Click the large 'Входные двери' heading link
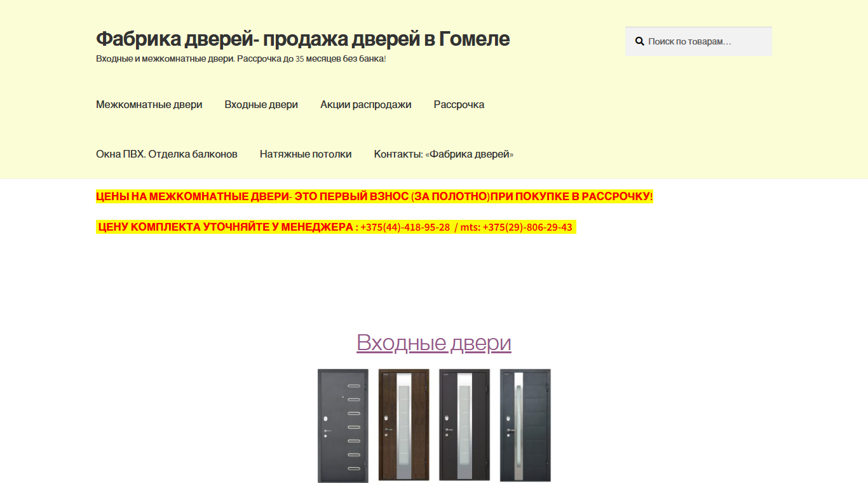 click(434, 342)
